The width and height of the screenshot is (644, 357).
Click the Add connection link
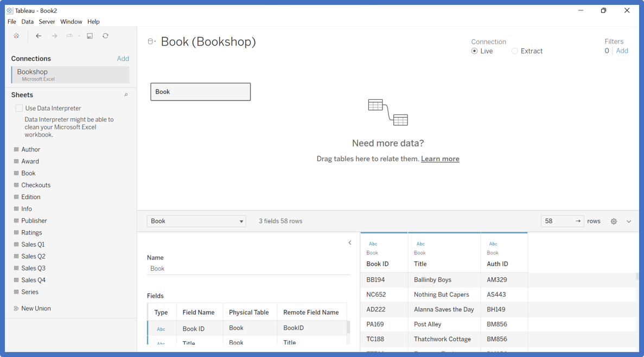point(123,59)
